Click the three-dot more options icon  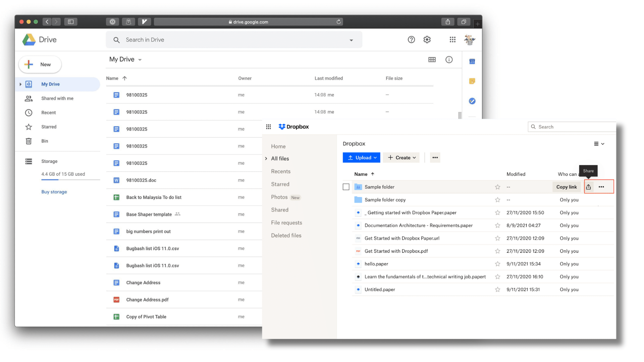[x=601, y=186]
